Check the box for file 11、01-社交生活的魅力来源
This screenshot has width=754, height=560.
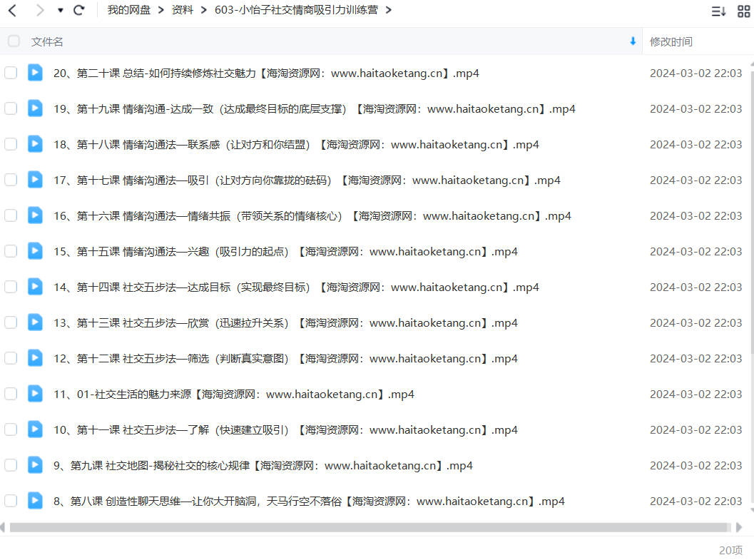tap(11, 394)
